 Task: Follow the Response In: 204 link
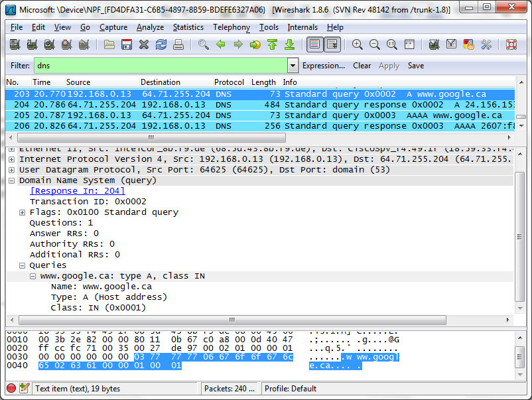[78, 191]
